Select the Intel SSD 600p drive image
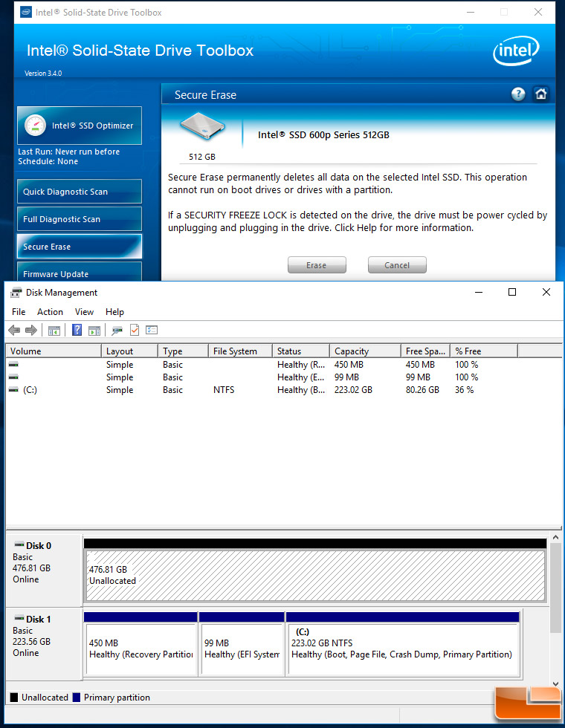Screen dimensions: 565x728 tap(202, 126)
